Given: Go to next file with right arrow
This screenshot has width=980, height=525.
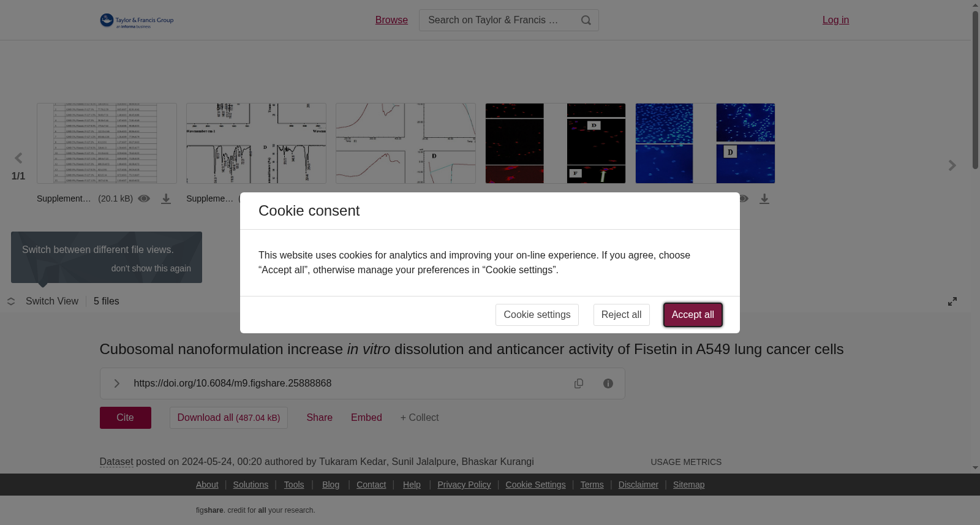Looking at the screenshot, I should click(952, 165).
